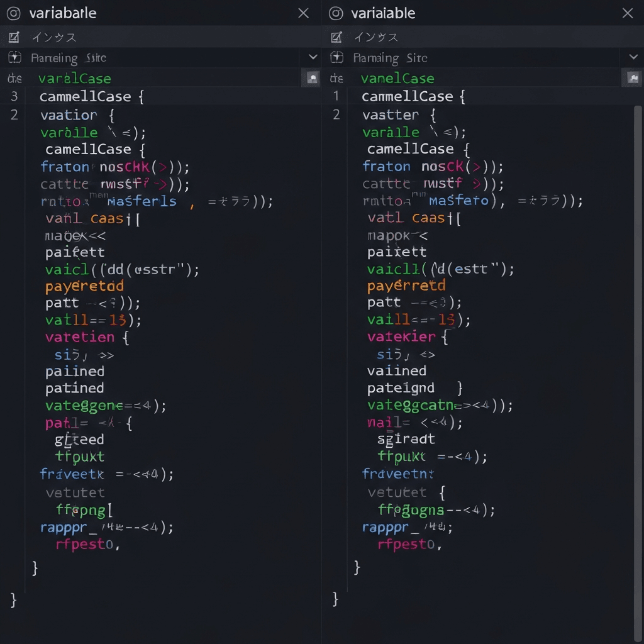Switch to the variabarle tab on the left
This screenshot has width=644, height=644.
click(63, 13)
